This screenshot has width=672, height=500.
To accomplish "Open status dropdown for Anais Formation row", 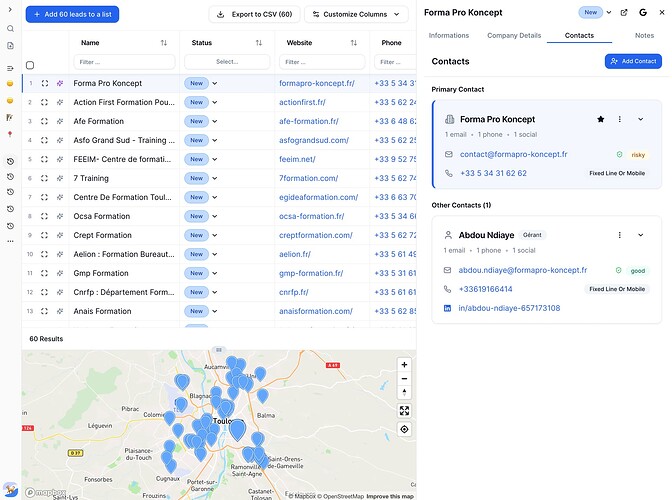I will click(x=215, y=311).
